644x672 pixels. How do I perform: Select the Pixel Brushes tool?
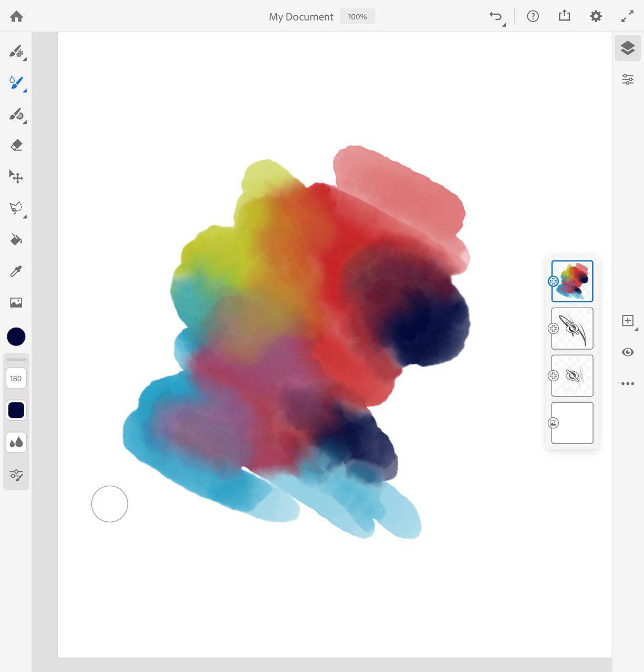(16, 51)
